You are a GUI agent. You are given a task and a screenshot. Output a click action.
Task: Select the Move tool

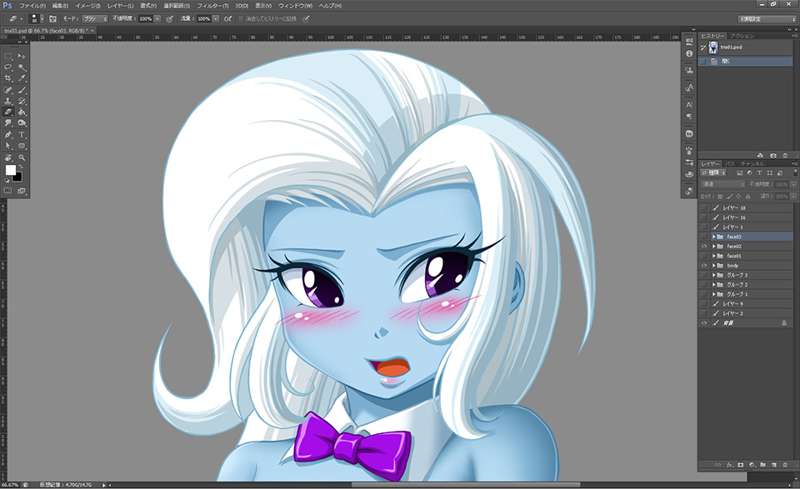coord(21,56)
